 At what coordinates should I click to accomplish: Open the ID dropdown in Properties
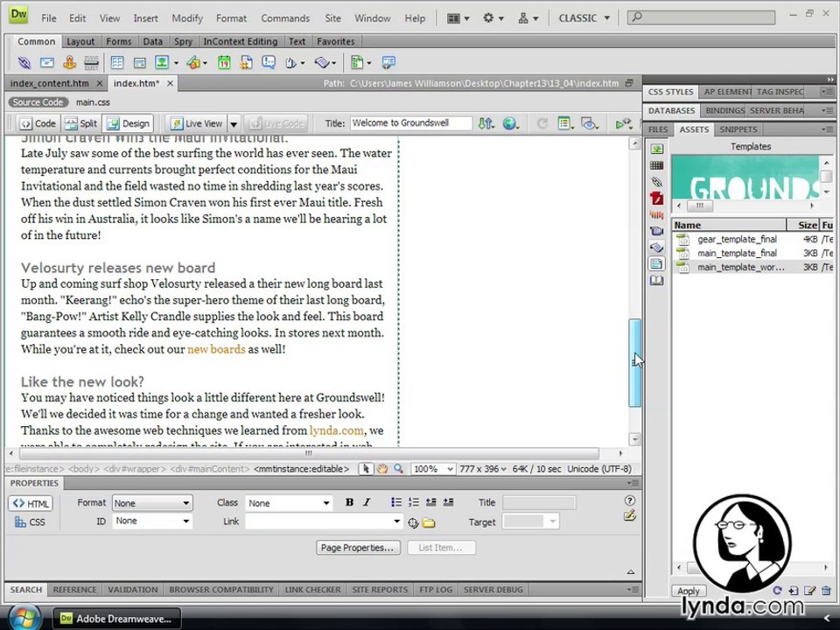click(152, 521)
